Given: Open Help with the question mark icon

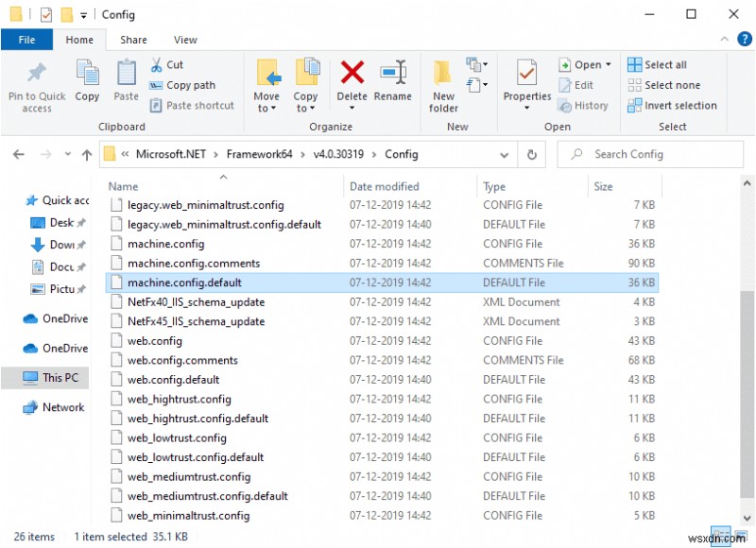Looking at the screenshot, I should [745, 39].
